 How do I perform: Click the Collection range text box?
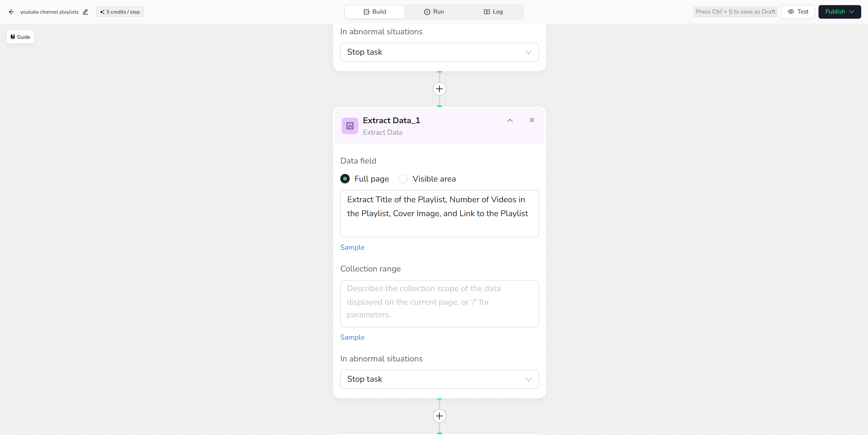point(439,304)
